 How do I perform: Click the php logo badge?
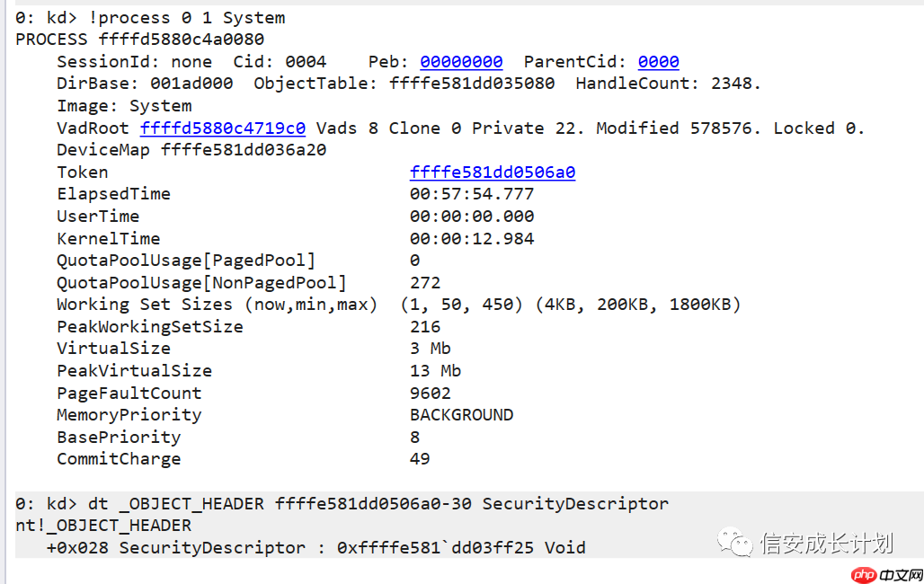click(863, 574)
